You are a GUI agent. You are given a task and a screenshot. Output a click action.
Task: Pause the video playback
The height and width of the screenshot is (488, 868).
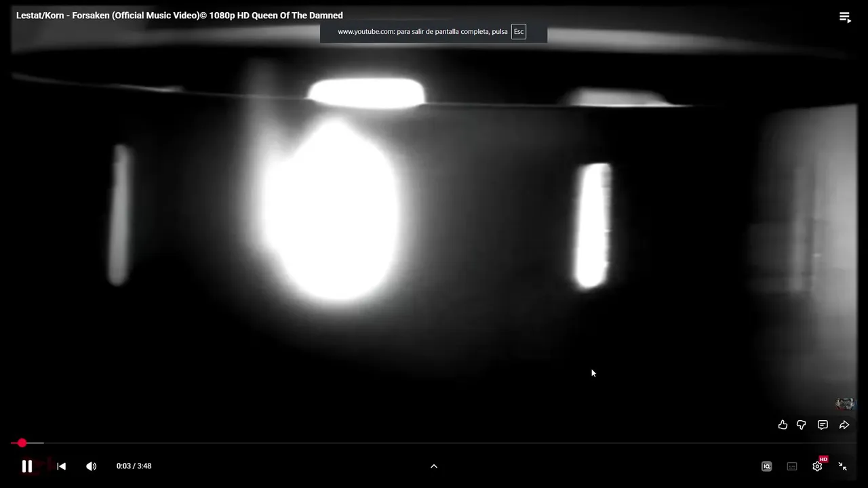(x=27, y=466)
